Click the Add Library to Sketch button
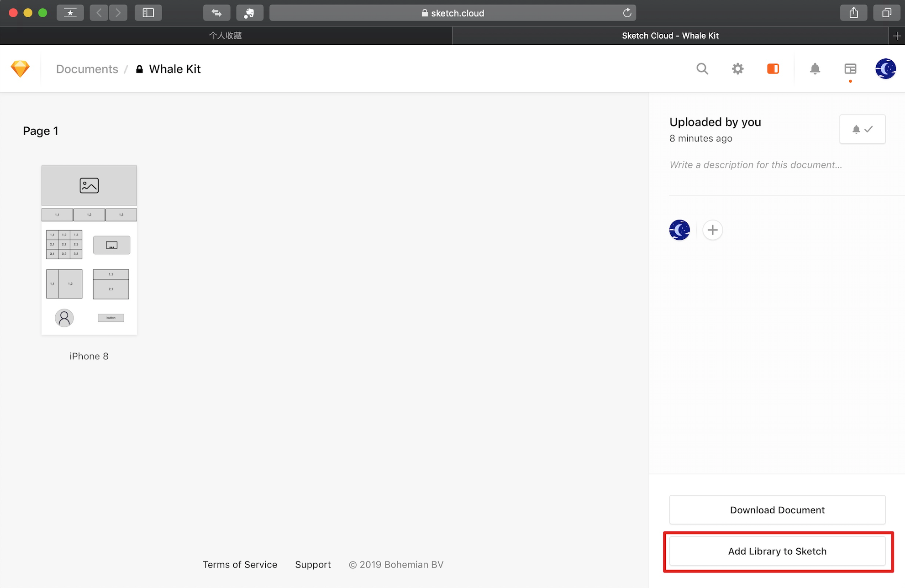This screenshot has height=588, width=905. 777,551
